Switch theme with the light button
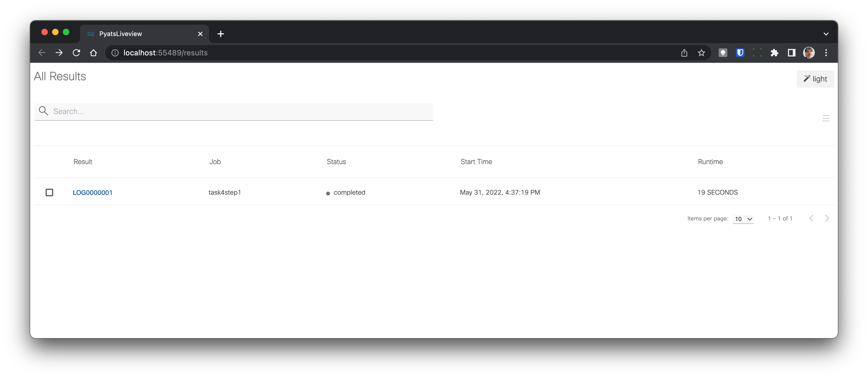The width and height of the screenshot is (868, 378). (815, 79)
